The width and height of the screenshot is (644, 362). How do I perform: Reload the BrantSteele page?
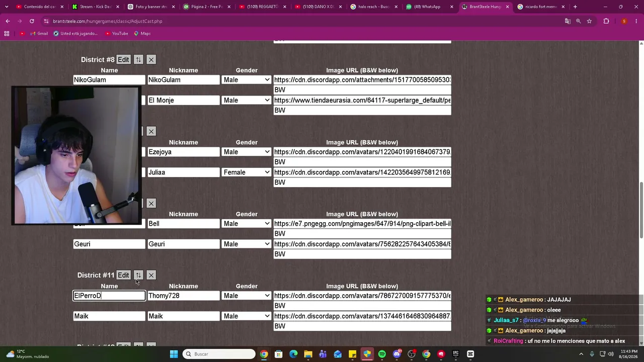32,21
